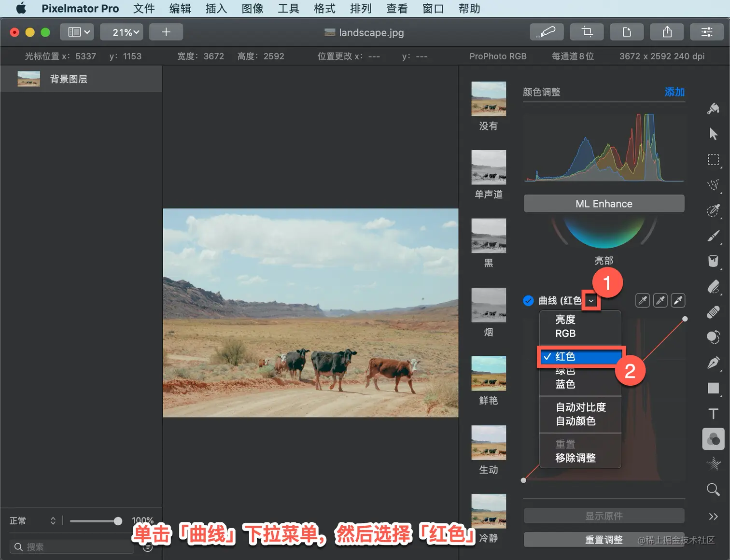Select the Rectangular Selection tool

[x=713, y=160]
